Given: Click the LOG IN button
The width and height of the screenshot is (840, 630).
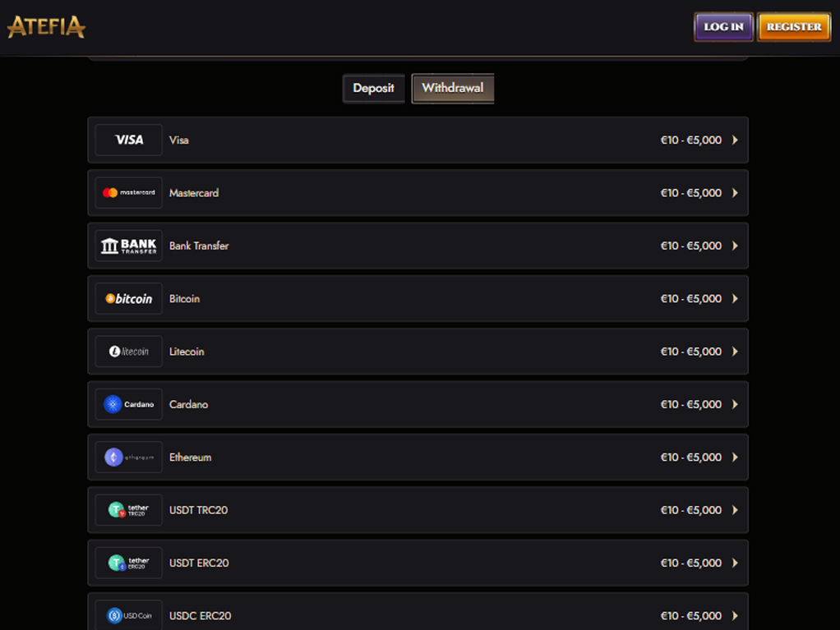Looking at the screenshot, I should click(724, 27).
